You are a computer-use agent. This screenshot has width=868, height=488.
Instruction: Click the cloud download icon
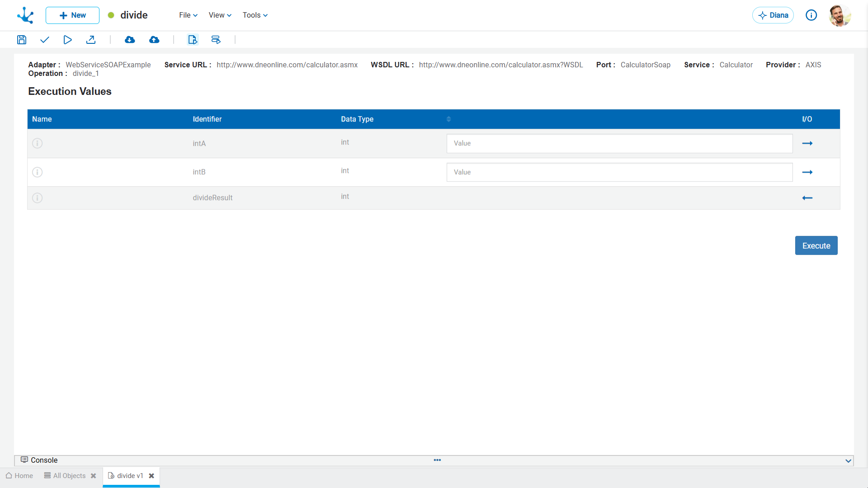pyautogui.click(x=130, y=40)
